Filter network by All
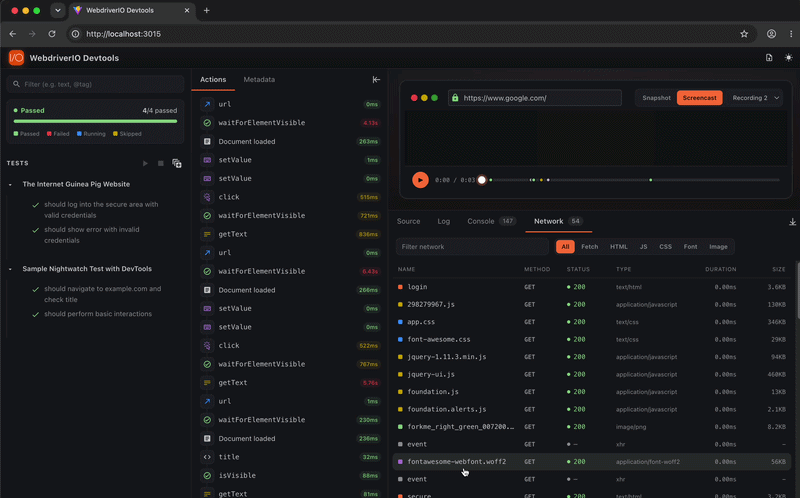This screenshot has height=498, width=800. click(x=565, y=246)
